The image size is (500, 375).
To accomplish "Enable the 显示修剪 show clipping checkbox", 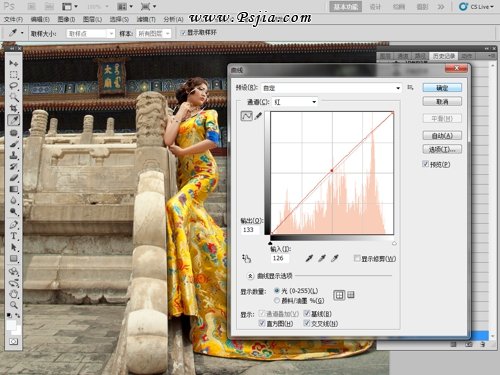I will tap(357, 258).
